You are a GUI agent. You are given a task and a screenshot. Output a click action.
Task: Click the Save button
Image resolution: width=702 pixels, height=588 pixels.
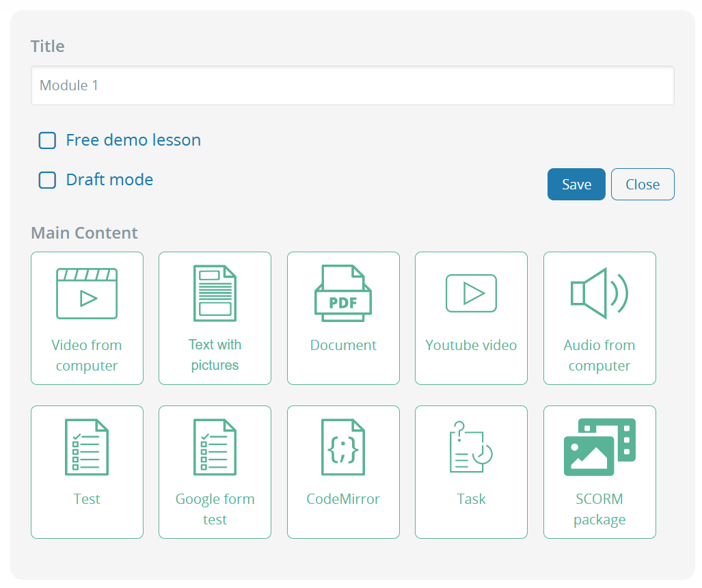coord(576,184)
